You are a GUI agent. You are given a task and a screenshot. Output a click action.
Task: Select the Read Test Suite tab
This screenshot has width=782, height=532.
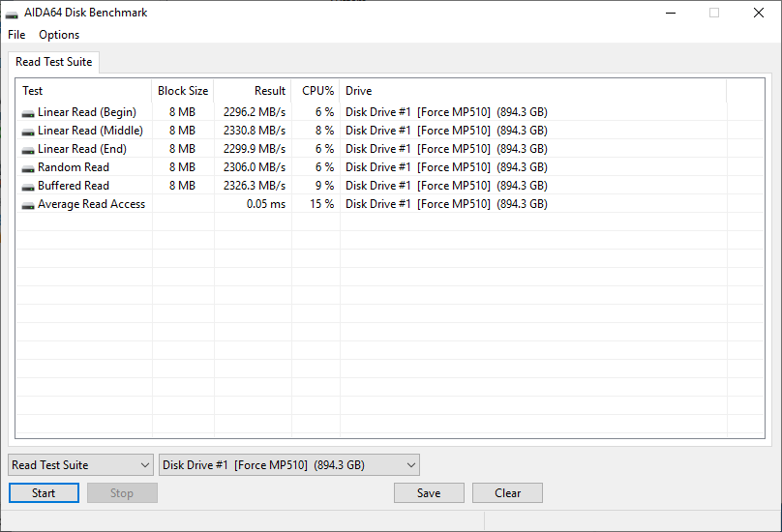coord(54,62)
